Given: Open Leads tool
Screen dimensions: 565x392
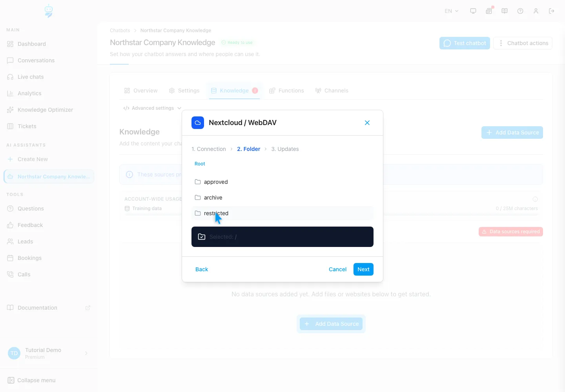Looking at the screenshot, I should [x=49, y=241].
